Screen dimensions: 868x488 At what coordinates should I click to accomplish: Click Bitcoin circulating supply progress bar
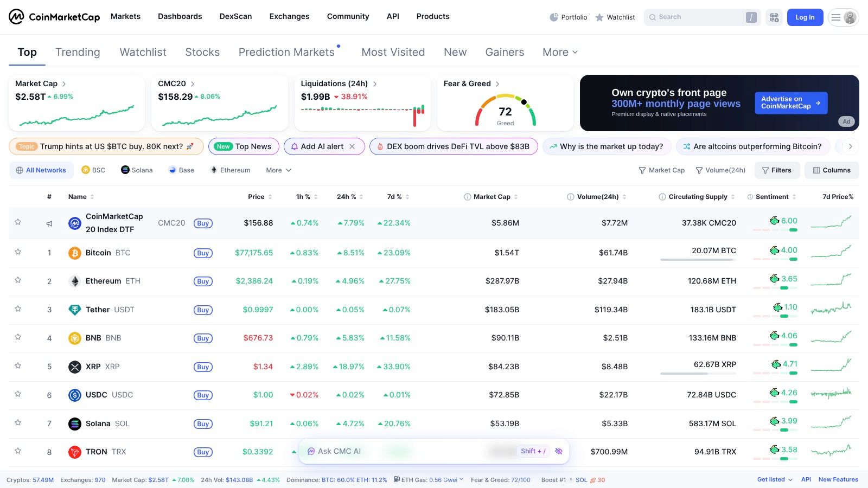698,260
